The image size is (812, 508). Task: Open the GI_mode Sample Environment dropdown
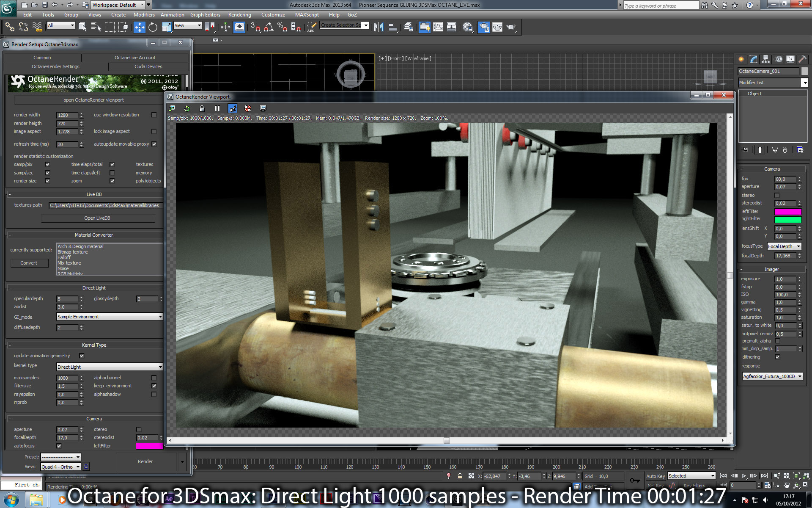tap(110, 317)
